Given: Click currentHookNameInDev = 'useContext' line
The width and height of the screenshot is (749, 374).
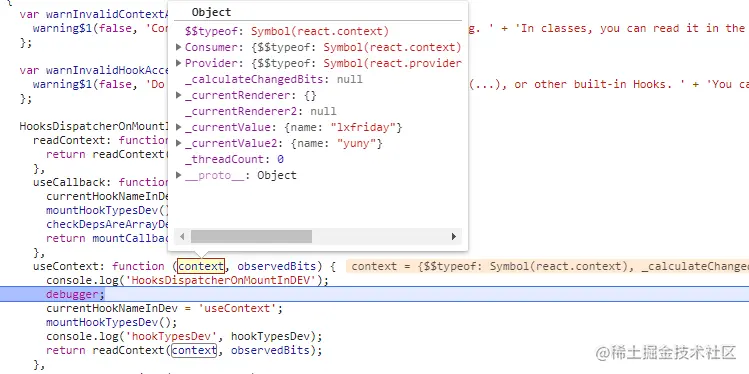Looking at the screenshot, I should [x=165, y=309].
